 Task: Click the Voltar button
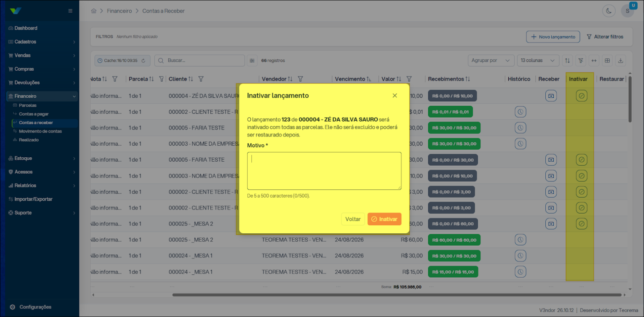point(353,219)
